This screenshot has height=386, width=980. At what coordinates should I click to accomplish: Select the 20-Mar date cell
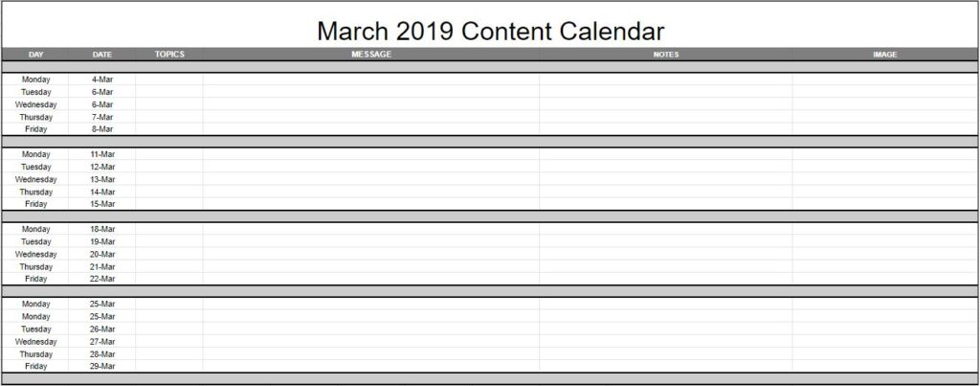(102, 254)
